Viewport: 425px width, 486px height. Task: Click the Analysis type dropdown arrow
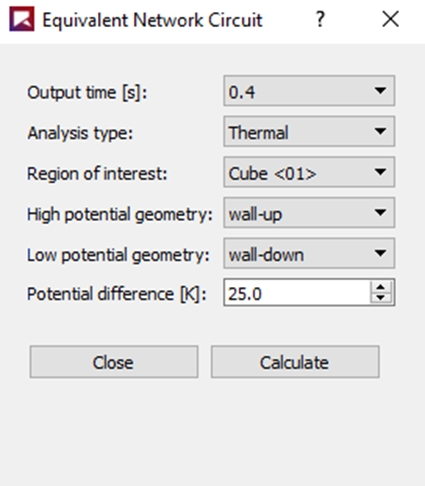(x=380, y=131)
